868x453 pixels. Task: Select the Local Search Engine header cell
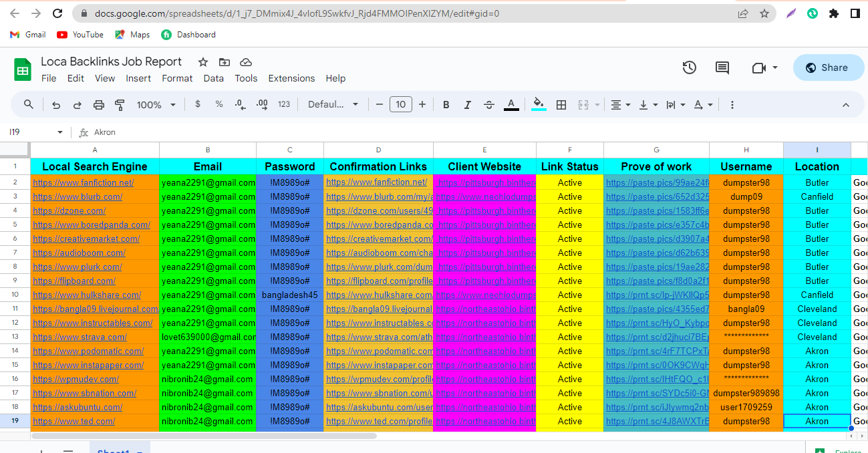tap(95, 166)
